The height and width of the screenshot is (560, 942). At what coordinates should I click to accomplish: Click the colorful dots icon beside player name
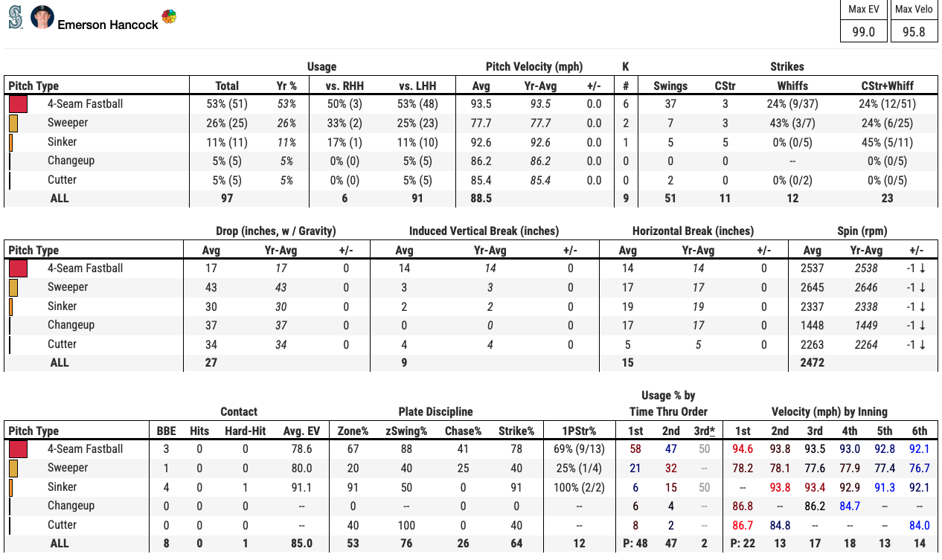169,17
